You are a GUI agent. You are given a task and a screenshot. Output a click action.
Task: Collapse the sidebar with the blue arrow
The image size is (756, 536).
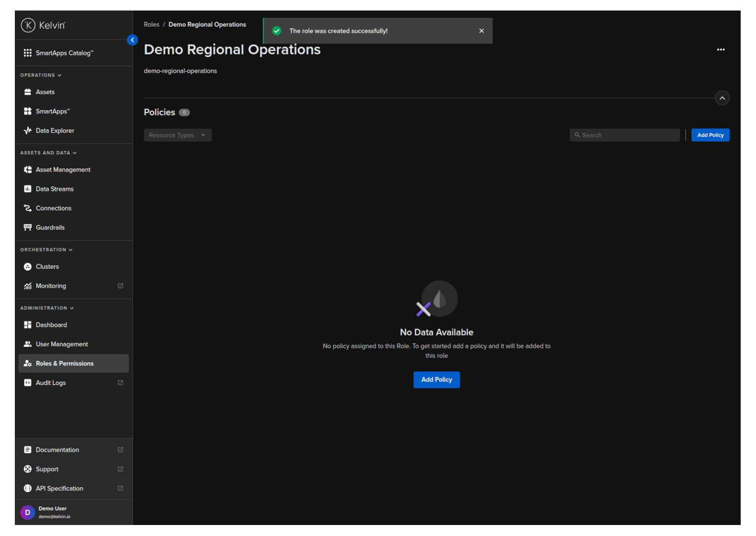click(x=133, y=40)
